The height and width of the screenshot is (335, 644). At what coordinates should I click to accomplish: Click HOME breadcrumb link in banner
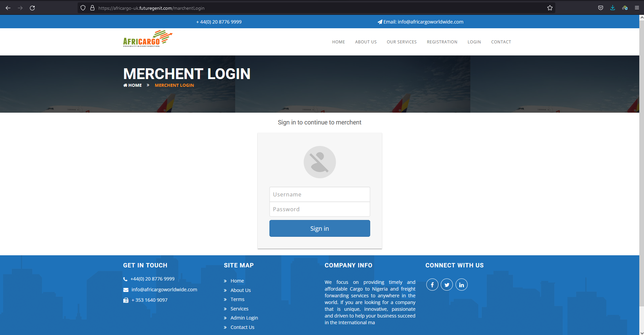pyautogui.click(x=135, y=85)
